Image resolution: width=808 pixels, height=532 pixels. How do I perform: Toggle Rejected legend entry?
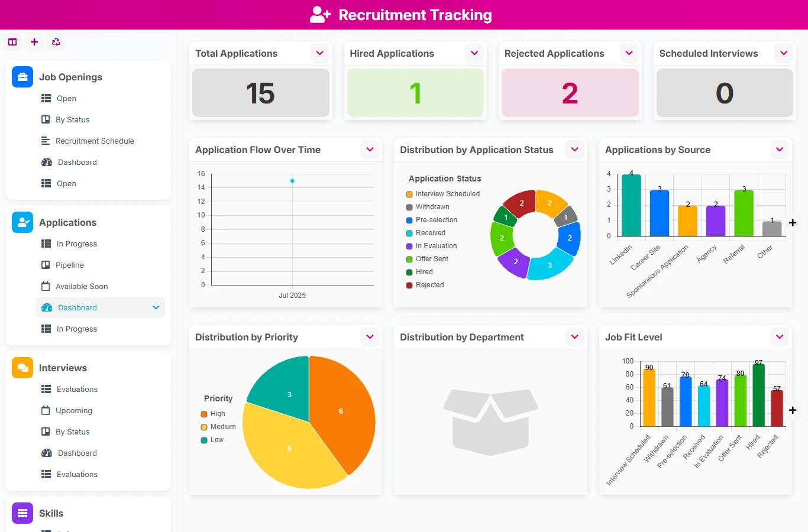click(425, 285)
